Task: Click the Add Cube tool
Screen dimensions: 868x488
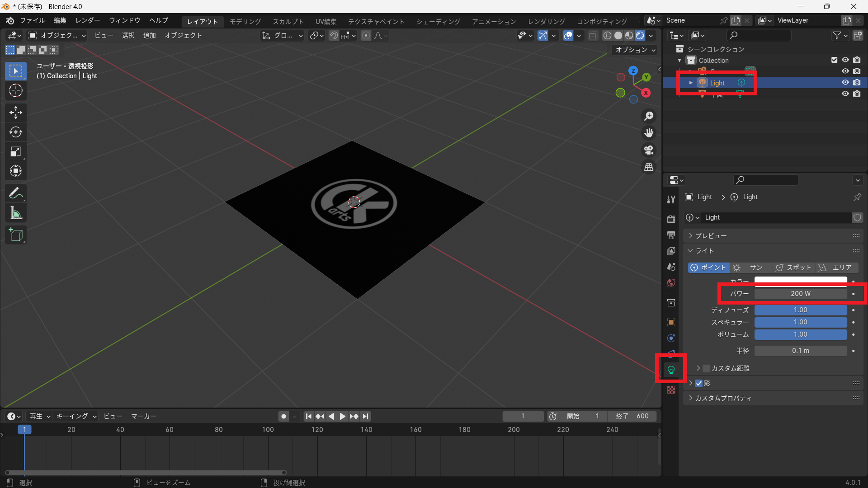Action: (16, 235)
